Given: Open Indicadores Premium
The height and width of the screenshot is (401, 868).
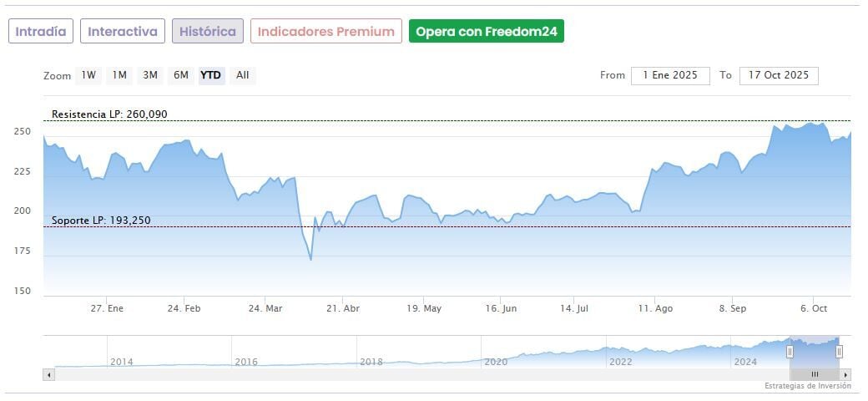Looking at the screenshot, I should pyautogui.click(x=325, y=32).
